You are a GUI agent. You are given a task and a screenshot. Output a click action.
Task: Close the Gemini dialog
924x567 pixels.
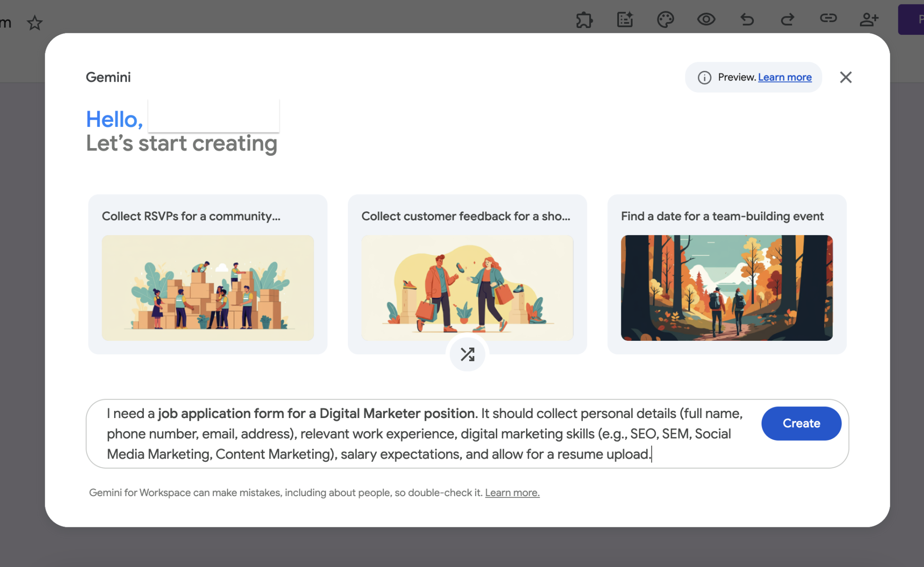845,77
